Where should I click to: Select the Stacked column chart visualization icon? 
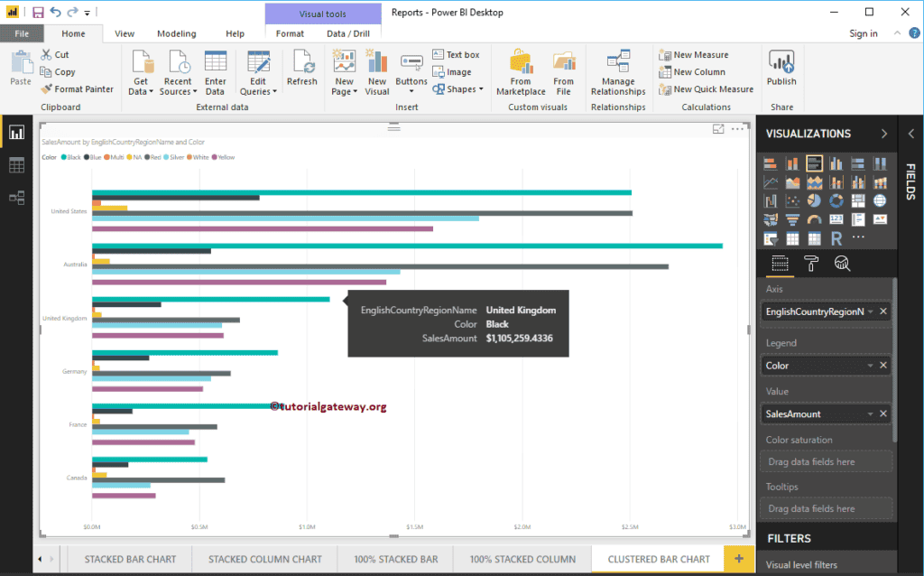pyautogui.click(x=792, y=164)
